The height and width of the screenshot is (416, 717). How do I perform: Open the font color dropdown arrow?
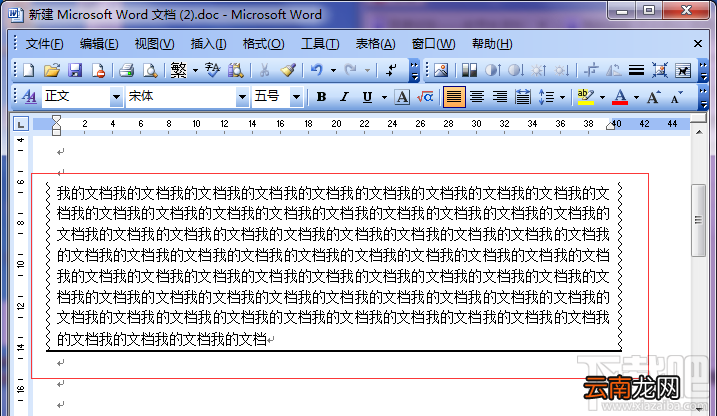pos(636,96)
